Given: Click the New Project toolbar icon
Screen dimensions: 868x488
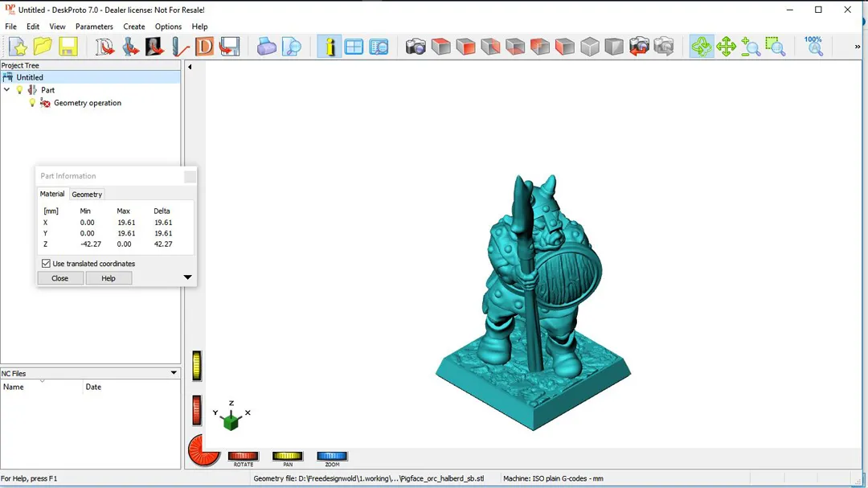Looking at the screenshot, I should click(x=18, y=47).
